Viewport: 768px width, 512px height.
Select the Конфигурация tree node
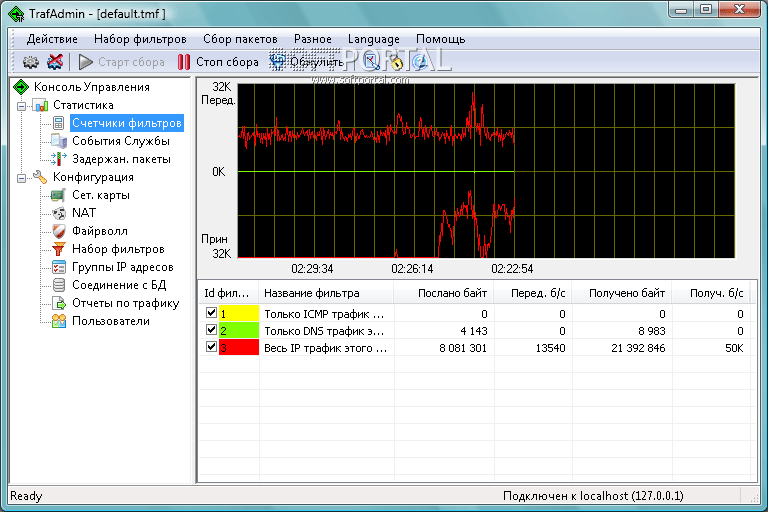(93, 177)
